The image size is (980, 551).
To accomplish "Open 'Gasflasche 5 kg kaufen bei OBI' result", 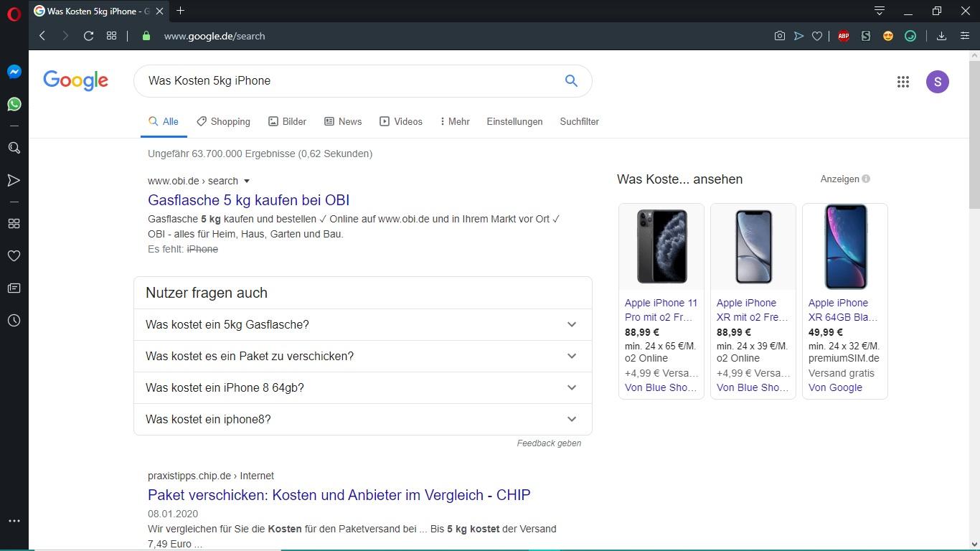I will pos(248,200).
